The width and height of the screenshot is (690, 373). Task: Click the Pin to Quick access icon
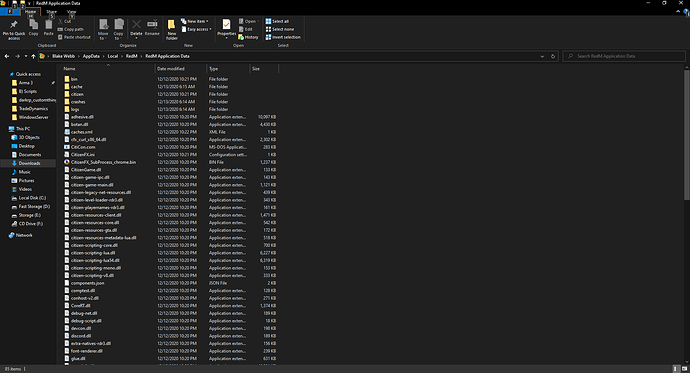14,25
